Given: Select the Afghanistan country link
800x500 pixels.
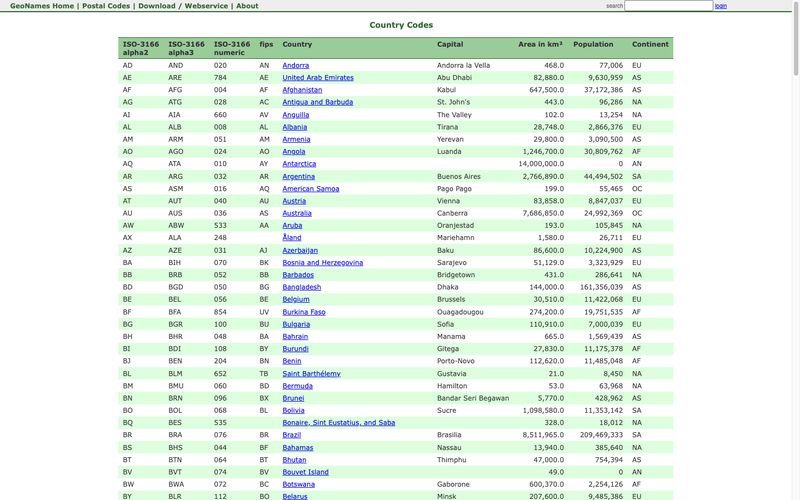Looking at the screenshot, I should coord(302,90).
